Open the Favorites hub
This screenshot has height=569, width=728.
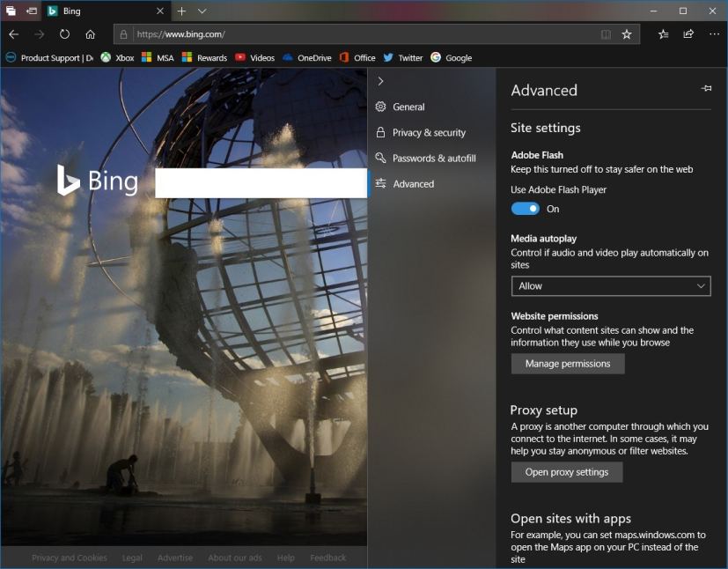click(x=663, y=34)
